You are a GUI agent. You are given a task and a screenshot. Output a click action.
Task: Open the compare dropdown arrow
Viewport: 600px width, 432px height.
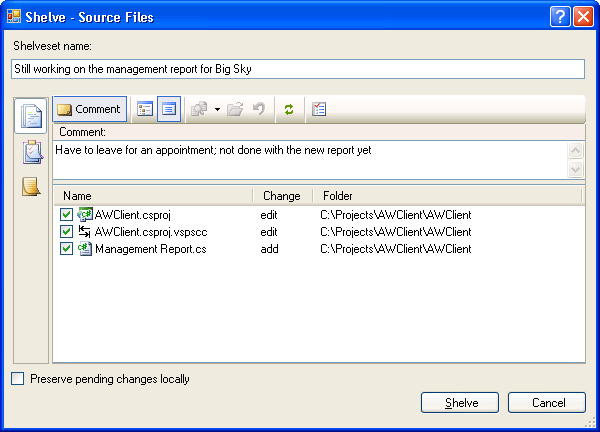pos(217,110)
